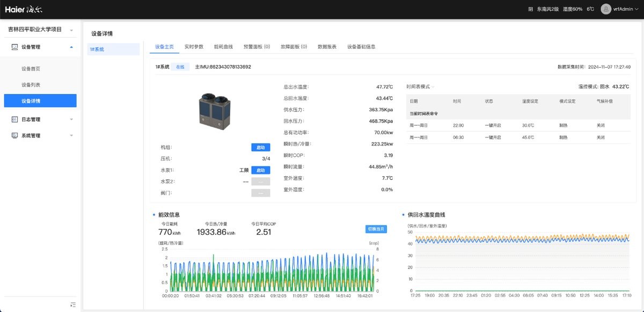The width and height of the screenshot is (644, 312).
Task: Toggle the 机组 启动 start button
Action: [260, 148]
